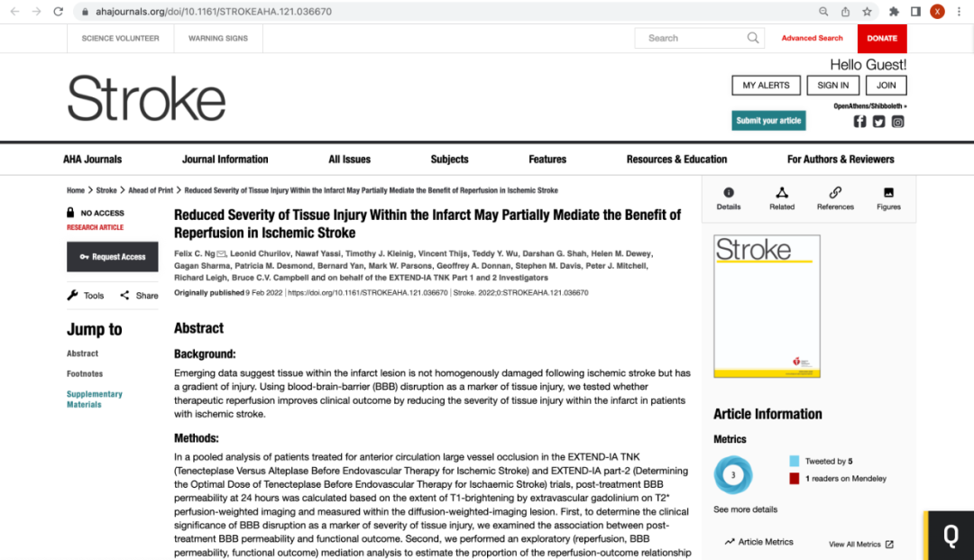This screenshot has height=560, width=974.
Task: Click the Stroke journal logo
Action: tap(146, 98)
